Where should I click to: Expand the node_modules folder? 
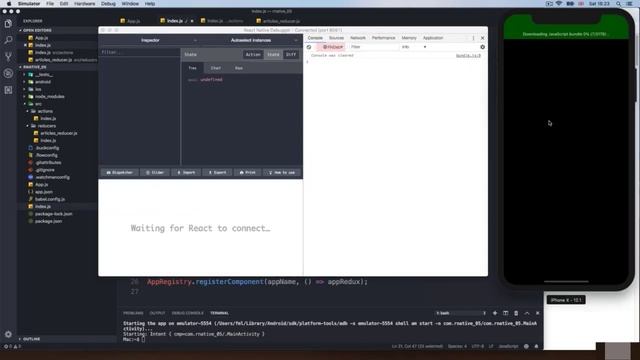[x=49, y=97]
